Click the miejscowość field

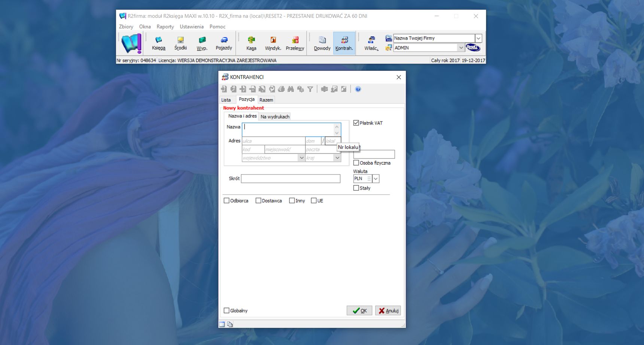tap(285, 149)
